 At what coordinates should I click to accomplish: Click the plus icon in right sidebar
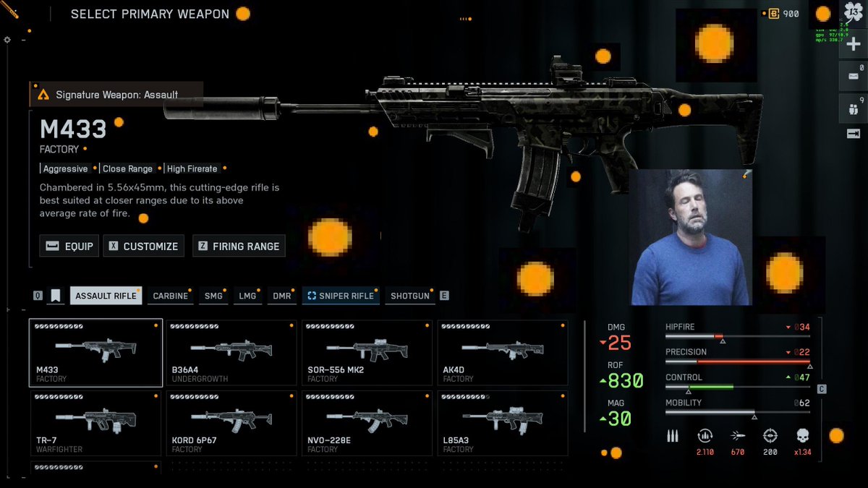(854, 44)
